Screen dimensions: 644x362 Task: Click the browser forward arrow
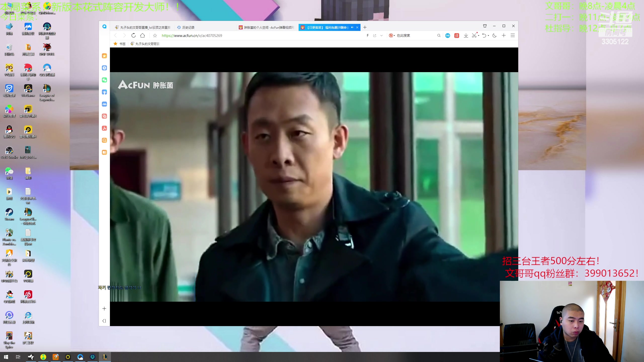pos(124,35)
